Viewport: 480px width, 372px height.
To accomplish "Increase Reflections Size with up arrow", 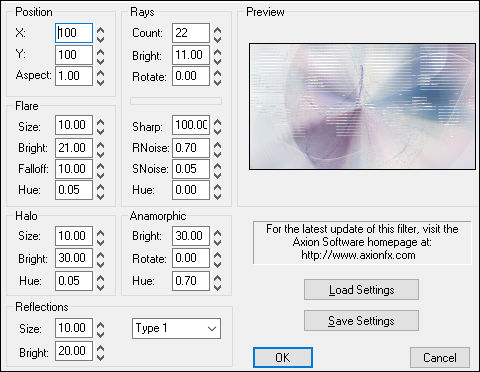I will pos(100,324).
